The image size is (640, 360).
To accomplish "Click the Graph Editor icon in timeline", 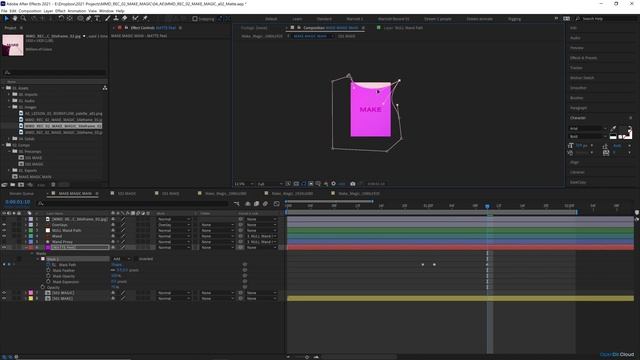I will (277, 204).
